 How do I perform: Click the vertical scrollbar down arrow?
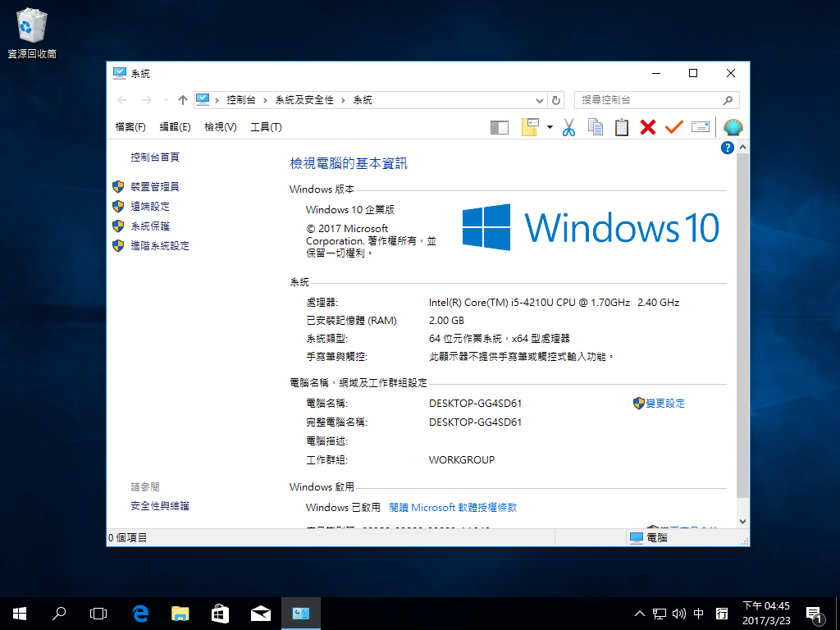[743, 521]
